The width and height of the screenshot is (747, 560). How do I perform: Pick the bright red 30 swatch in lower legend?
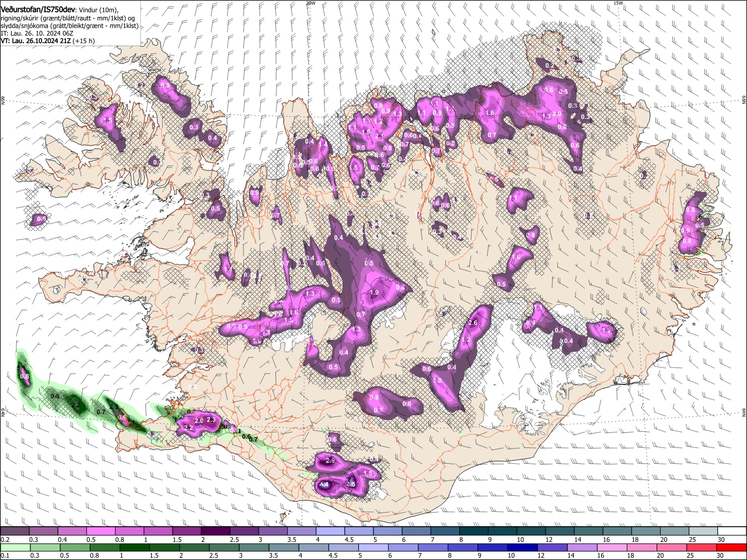733,547
